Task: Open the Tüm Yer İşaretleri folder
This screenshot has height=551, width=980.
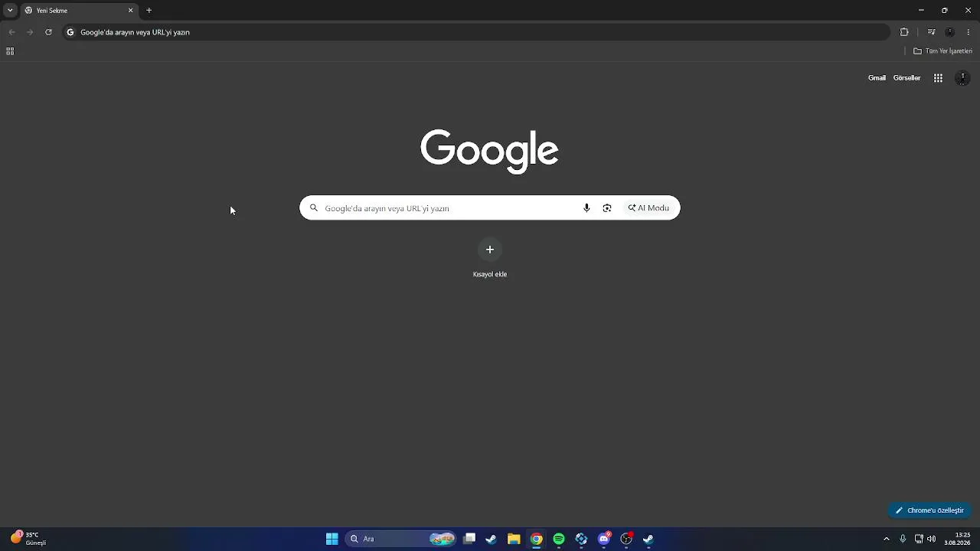Action: [x=942, y=51]
